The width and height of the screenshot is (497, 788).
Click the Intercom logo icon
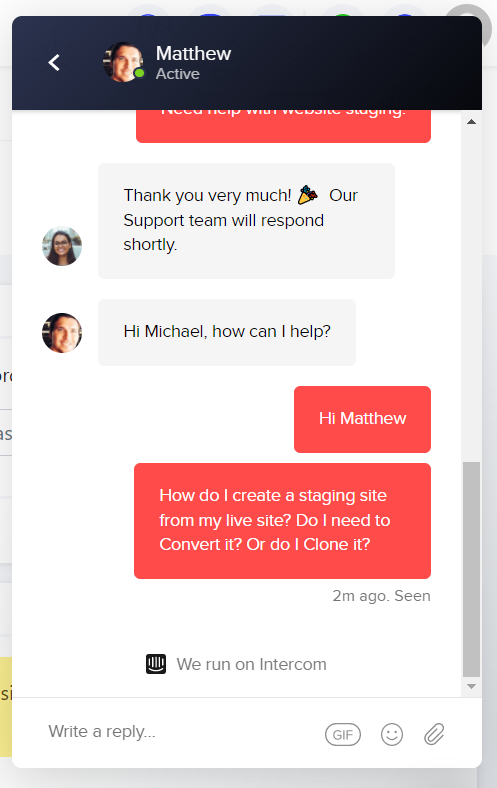[156, 664]
